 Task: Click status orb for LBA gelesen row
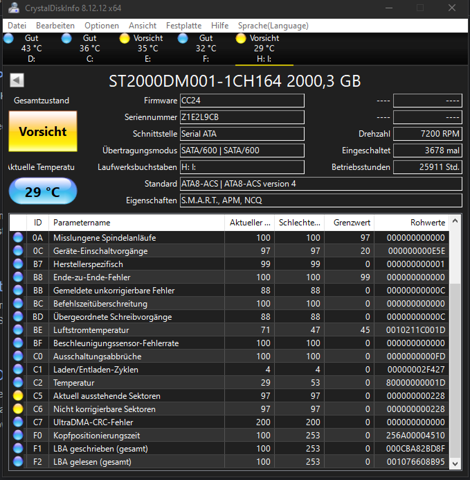[x=18, y=461]
